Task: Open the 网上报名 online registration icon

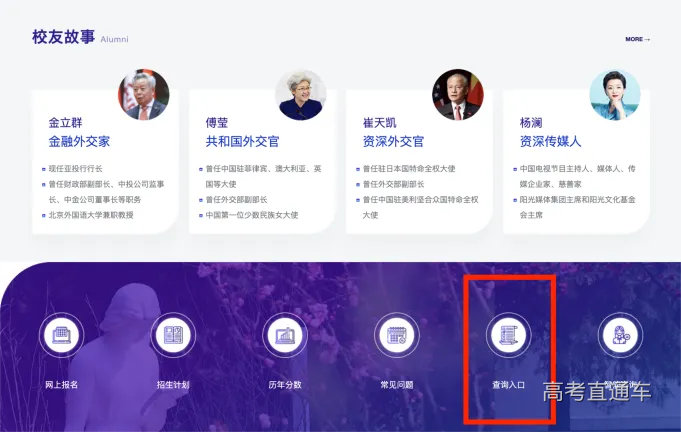Action: click(61, 335)
